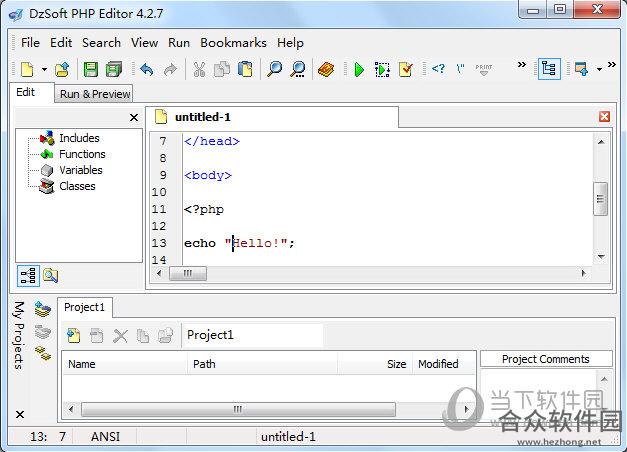Click the Open file folder icon

click(62, 70)
